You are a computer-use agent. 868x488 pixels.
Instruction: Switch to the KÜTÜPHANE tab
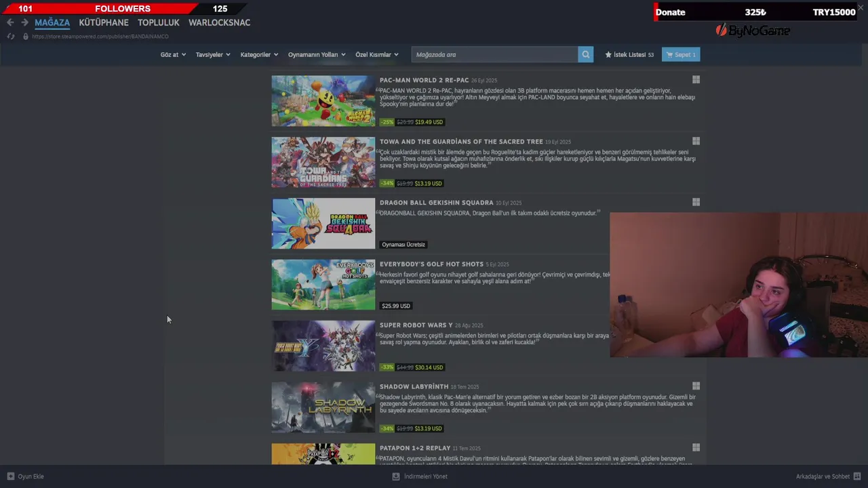104,22
